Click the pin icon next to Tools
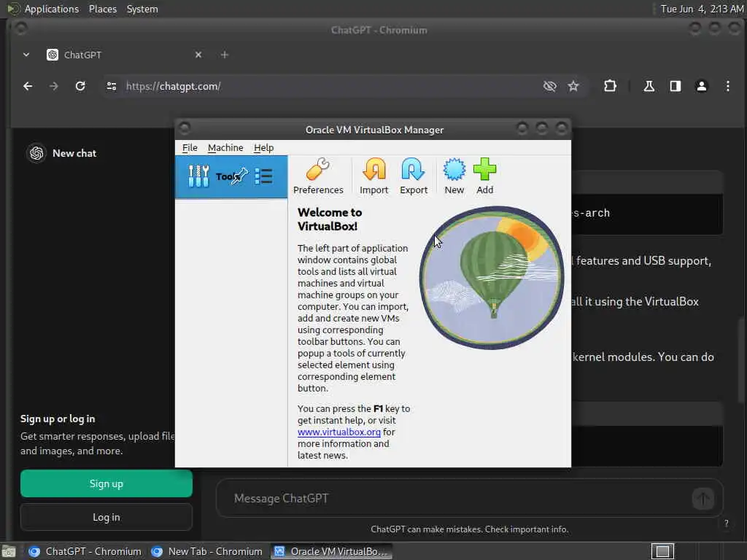This screenshot has height=560, width=747. [x=239, y=176]
